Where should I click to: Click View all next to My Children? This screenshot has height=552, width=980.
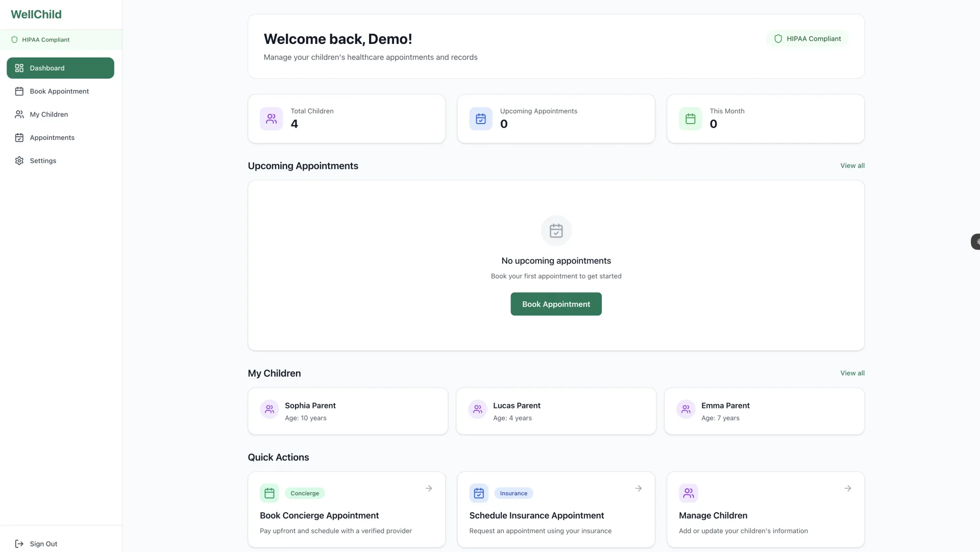(x=852, y=373)
